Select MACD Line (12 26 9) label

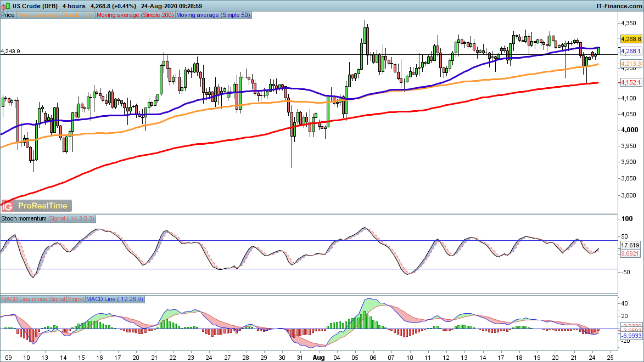(x=114, y=299)
